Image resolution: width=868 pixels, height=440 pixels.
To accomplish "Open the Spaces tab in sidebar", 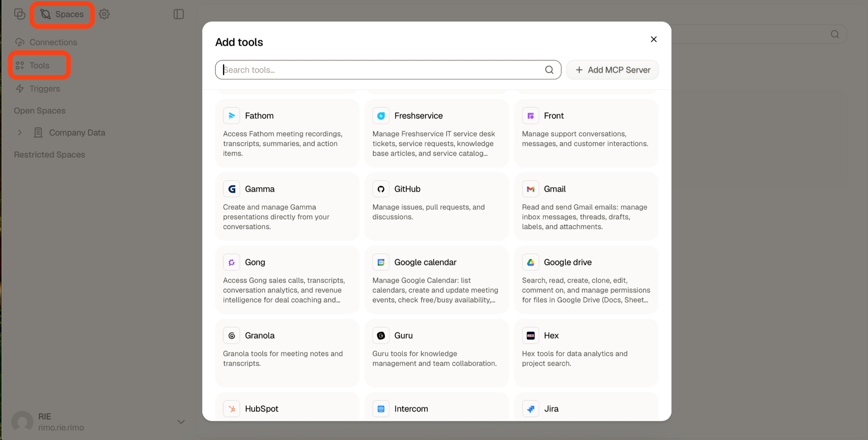I will click(x=62, y=14).
